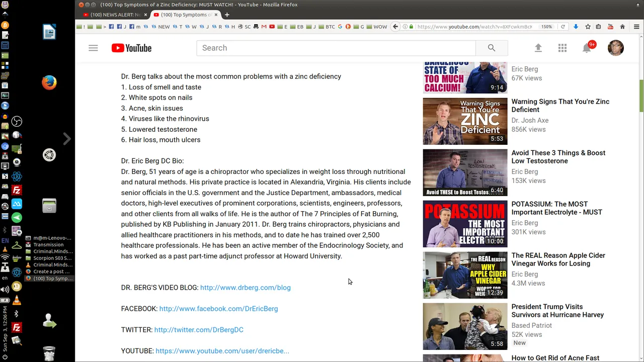Open the BTC bookmark in bookmarks toolbar

327,27
